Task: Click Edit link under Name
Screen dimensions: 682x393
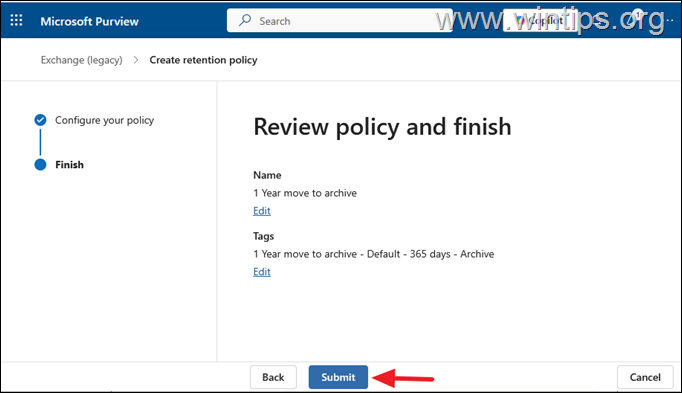Action: click(262, 211)
